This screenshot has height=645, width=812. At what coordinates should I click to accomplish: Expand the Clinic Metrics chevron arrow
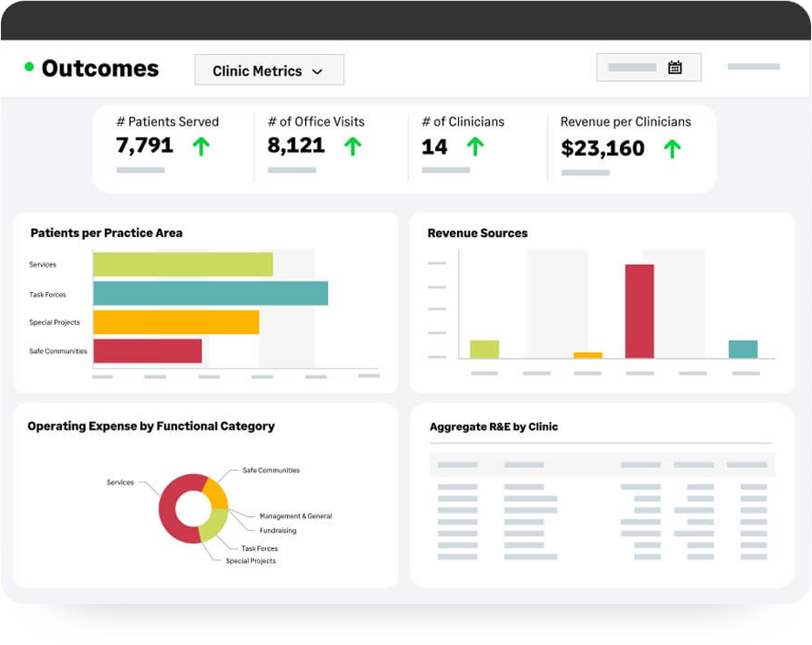tap(317, 71)
